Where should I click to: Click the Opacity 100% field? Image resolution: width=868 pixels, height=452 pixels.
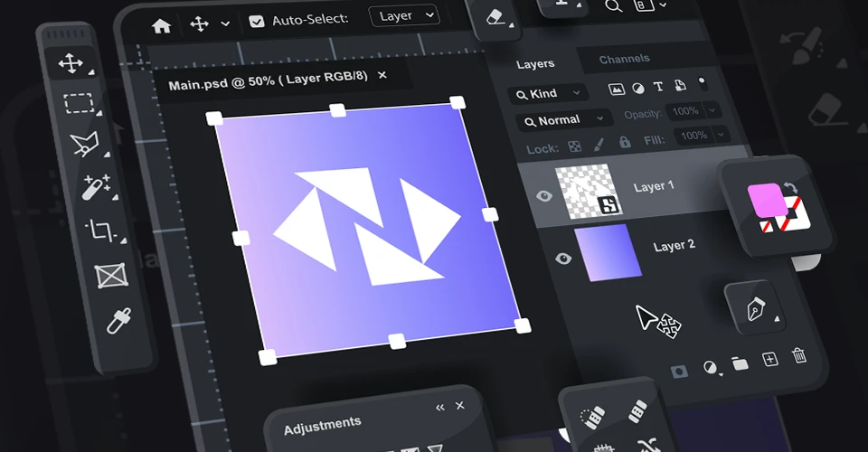684,111
